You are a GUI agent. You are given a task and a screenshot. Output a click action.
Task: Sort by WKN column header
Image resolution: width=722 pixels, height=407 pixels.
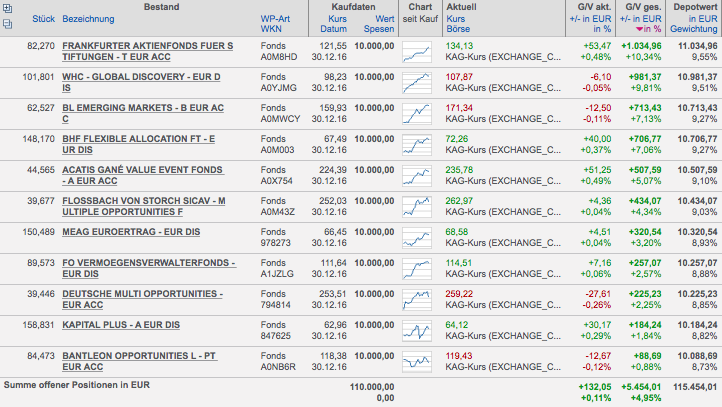pyautogui.click(x=271, y=29)
